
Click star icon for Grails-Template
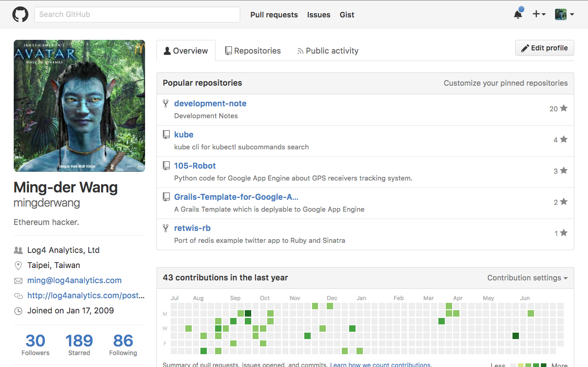point(564,202)
